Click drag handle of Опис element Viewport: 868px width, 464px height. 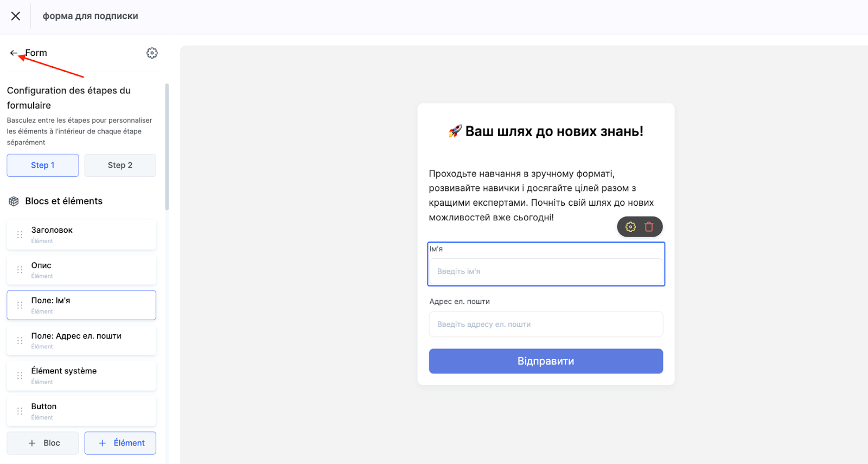(x=20, y=270)
